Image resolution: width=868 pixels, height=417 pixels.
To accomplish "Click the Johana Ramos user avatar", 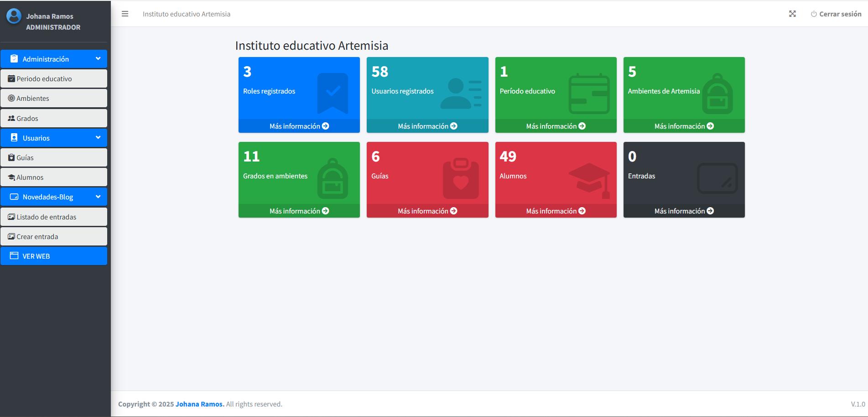I will pos(14,16).
